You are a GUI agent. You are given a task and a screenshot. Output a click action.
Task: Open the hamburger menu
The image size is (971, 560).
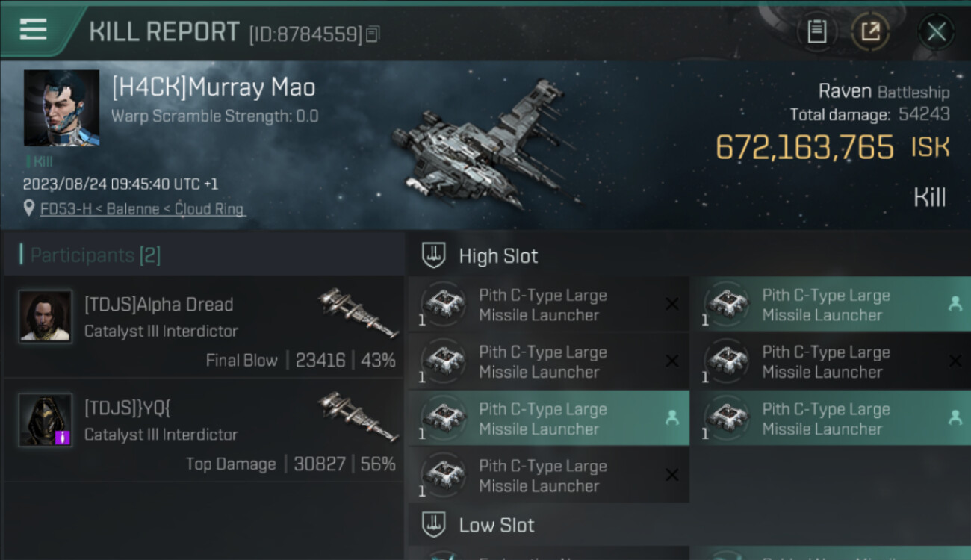click(34, 31)
